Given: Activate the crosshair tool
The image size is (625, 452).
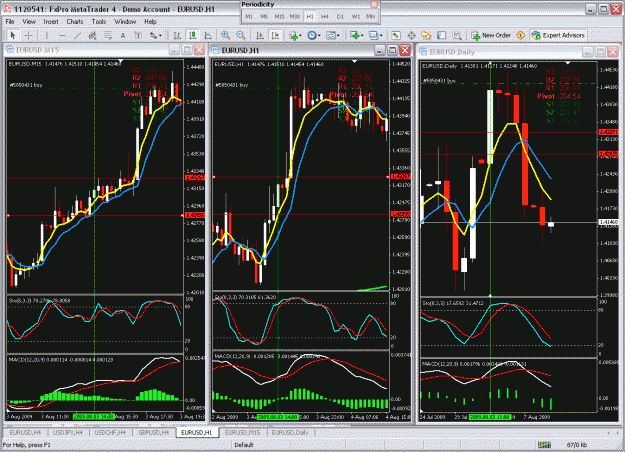Looking at the screenshot, I should pos(28,35).
